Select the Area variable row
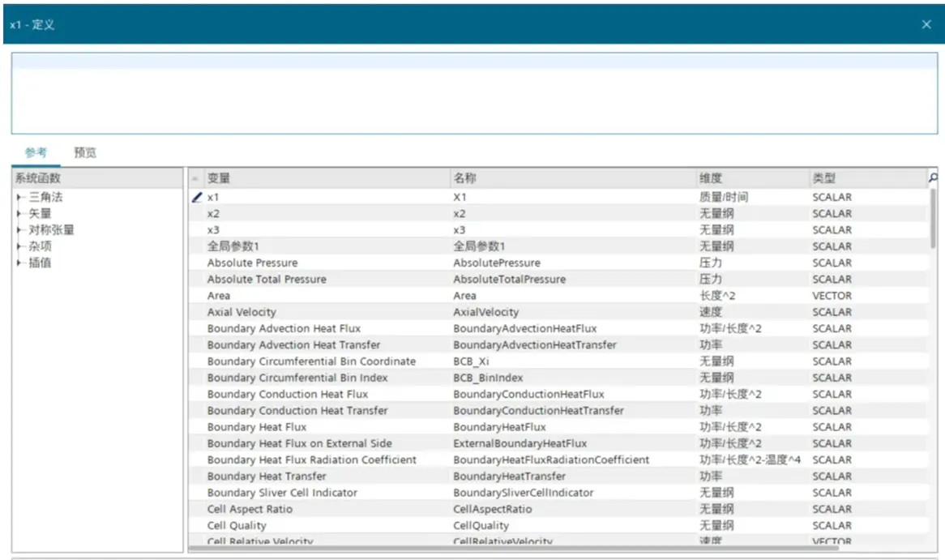Viewport: 945px width, 560px height. pos(558,295)
